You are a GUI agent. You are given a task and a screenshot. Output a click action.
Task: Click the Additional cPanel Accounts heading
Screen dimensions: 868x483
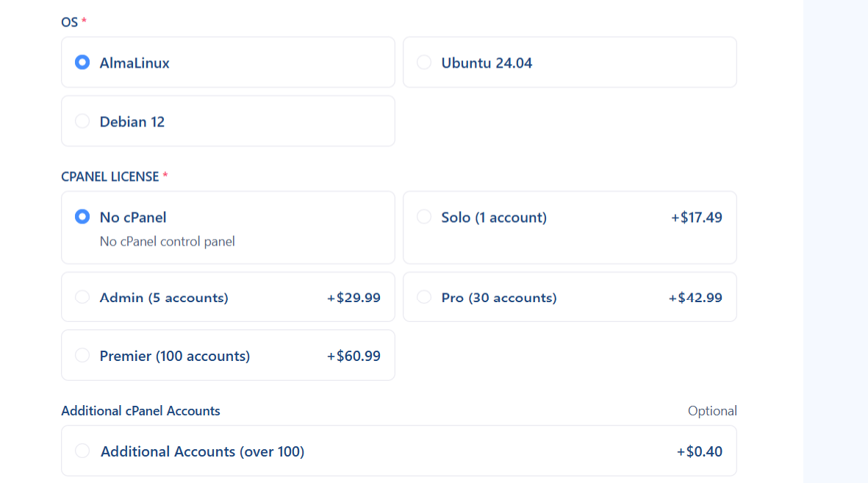140,411
